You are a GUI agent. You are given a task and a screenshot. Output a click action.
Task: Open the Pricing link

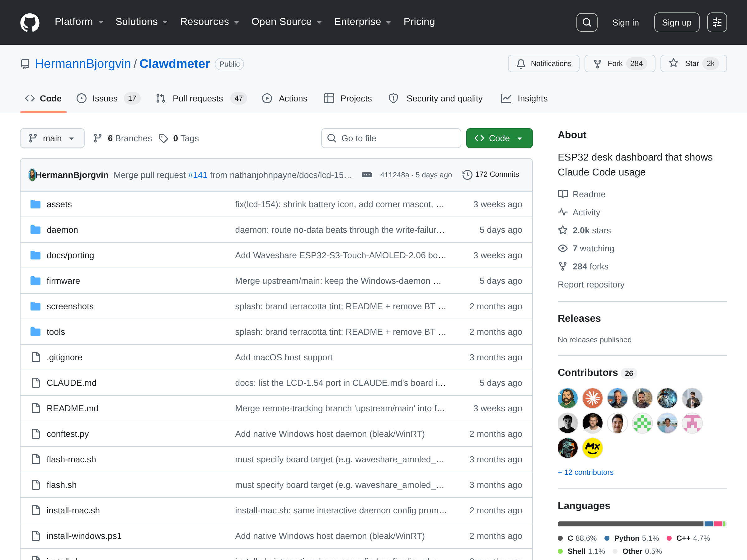tap(419, 21)
